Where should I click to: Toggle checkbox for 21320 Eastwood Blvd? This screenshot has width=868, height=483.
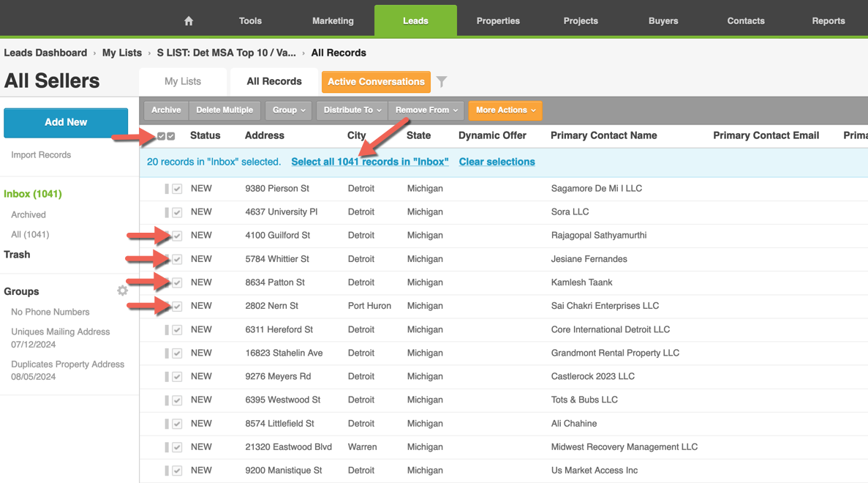coord(177,447)
